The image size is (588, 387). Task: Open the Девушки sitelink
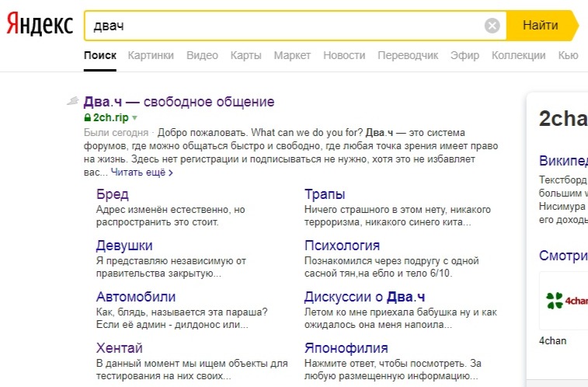coord(124,246)
